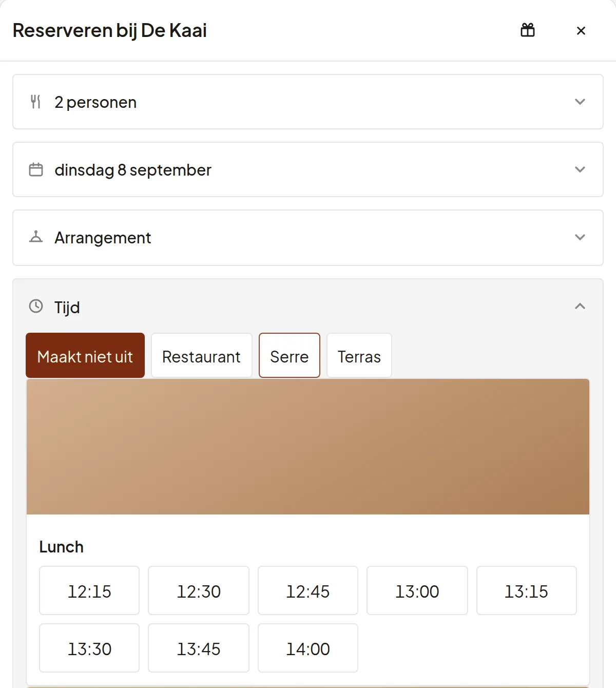Expand the Arrangement chevron
Screen dimensions: 616x688
(580, 237)
